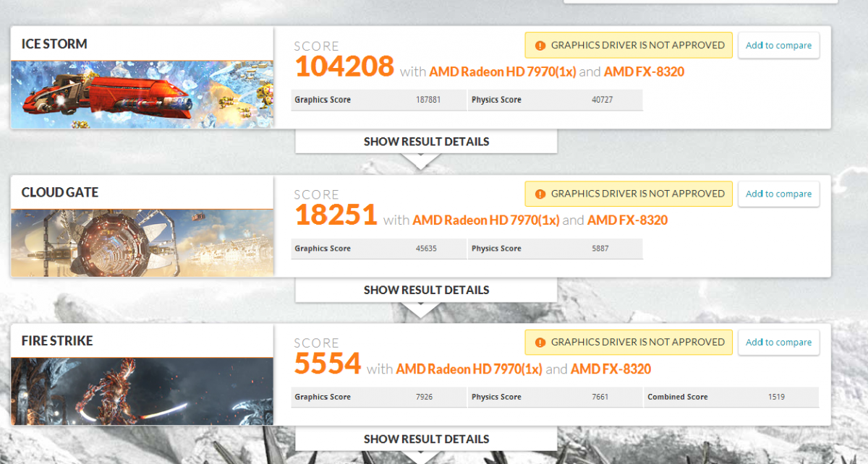This screenshot has width=868, height=464.
Task: Expand Show Result Details under Ice Storm
Action: pyautogui.click(x=426, y=142)
